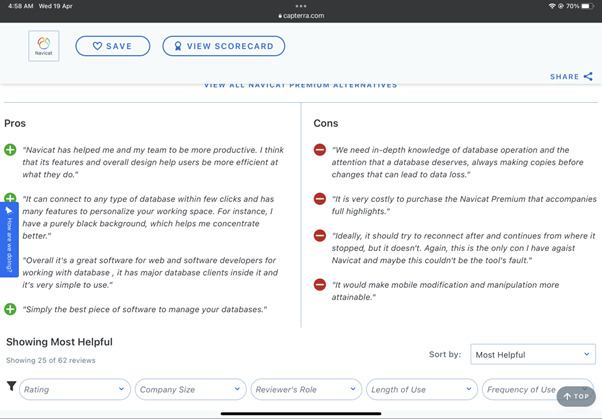Image resolution: width=602 pixels, height=419 pixels.
Task: Open the Length of Use dropdown
Action: (420, 389)
